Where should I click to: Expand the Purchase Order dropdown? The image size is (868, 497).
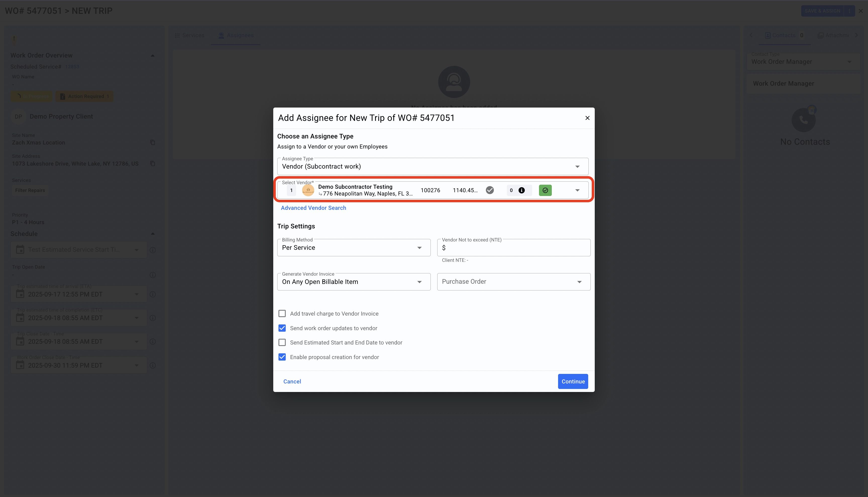tap(513, 282)
